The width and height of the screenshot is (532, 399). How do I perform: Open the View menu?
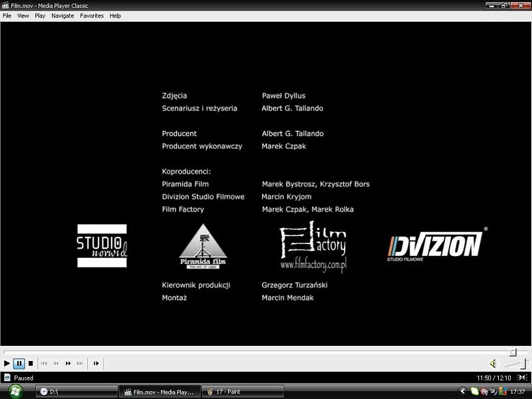pos(23,15)
